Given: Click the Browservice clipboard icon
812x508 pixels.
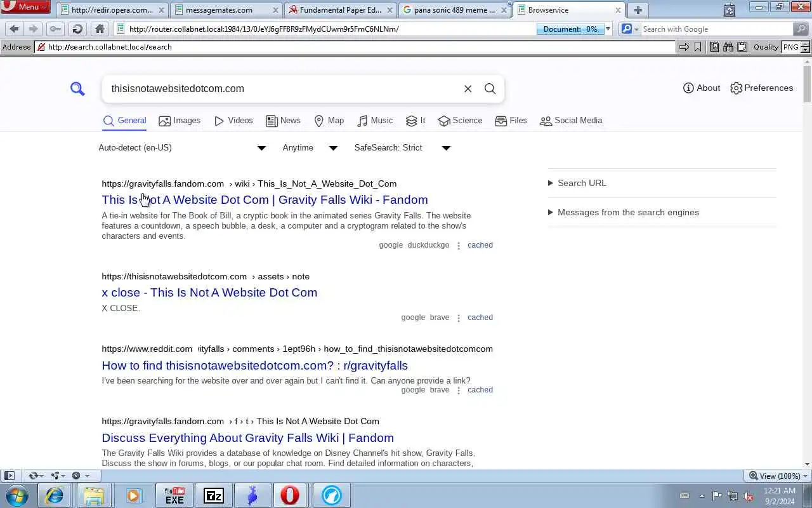Looking at the screenshot, I should pos(742,47).
